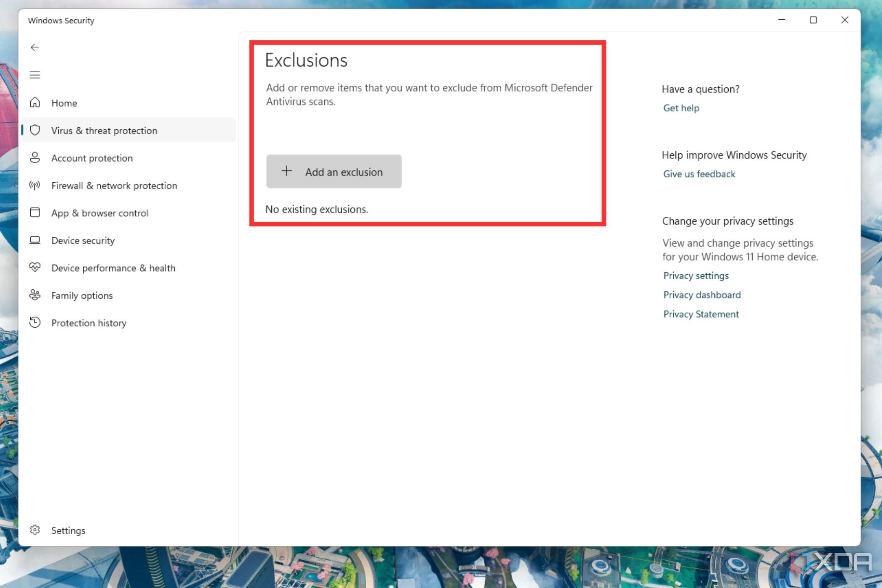Click the Protection history icon
Screen dimensions: 882x588
[35, 322]
